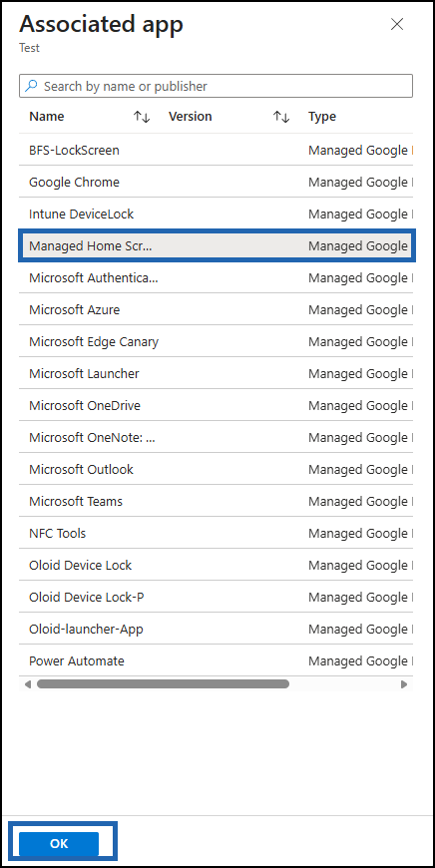Select the Microsoft OneDrive row
435x868 pixels.
tap(216, 405)
